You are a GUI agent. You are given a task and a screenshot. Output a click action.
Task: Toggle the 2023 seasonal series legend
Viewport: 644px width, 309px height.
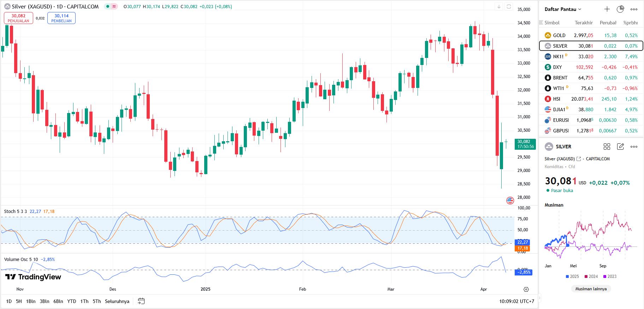click(x=610, y=277)
